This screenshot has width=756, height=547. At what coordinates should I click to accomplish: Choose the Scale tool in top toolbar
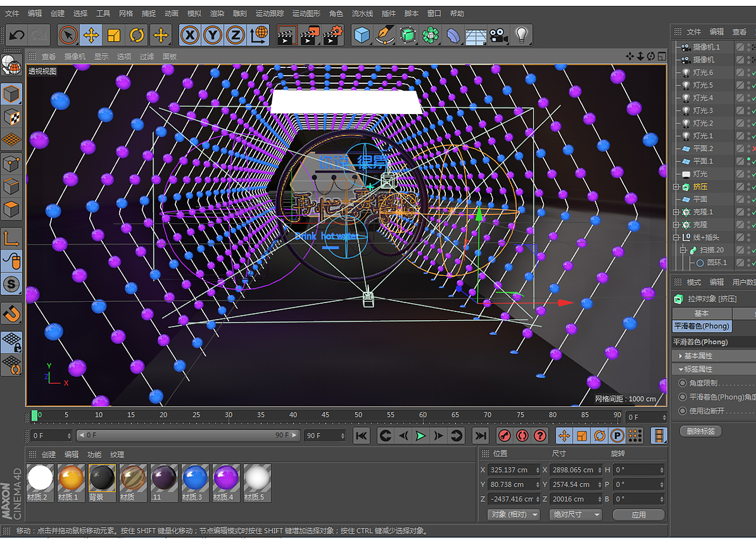point(114,35)
